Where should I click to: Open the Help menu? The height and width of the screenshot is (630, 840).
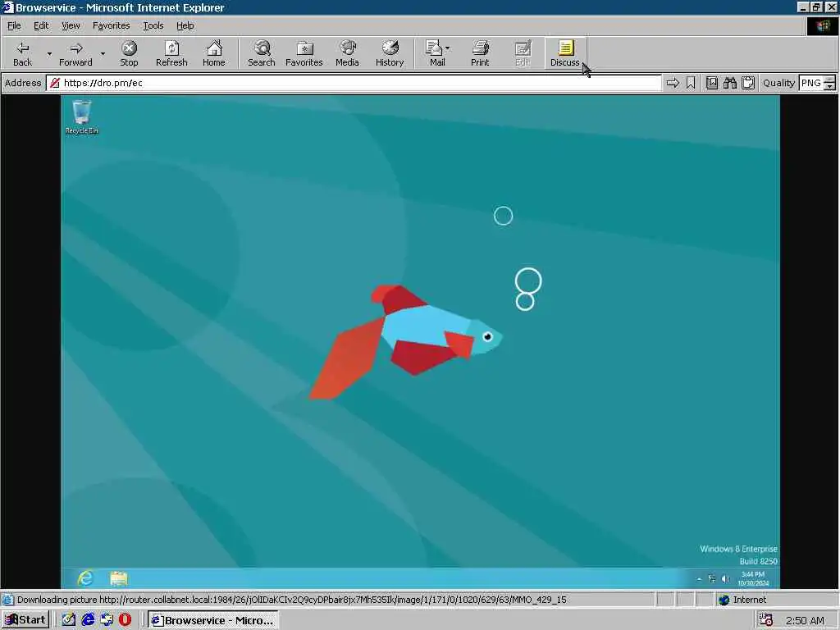tap(185, 25)
